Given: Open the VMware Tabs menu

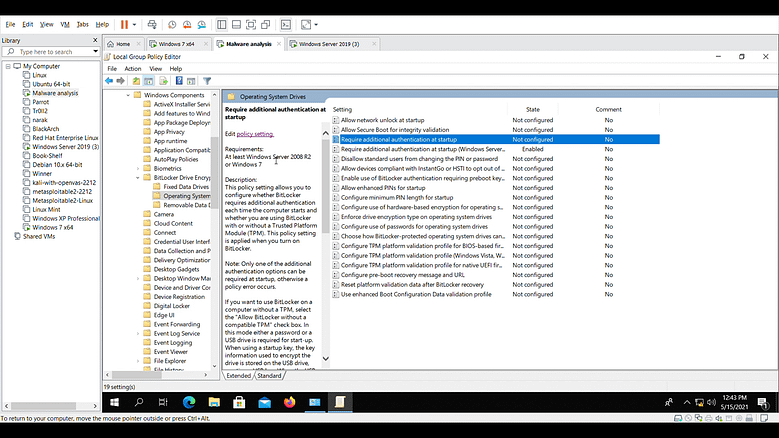Looking at the screenshot, I should [x=82, y=24].
